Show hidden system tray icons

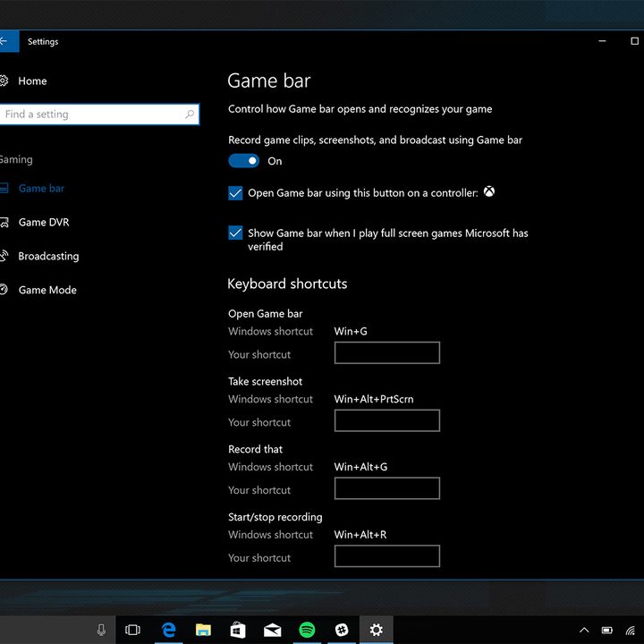pyautogui.click(x=584, y=630)
